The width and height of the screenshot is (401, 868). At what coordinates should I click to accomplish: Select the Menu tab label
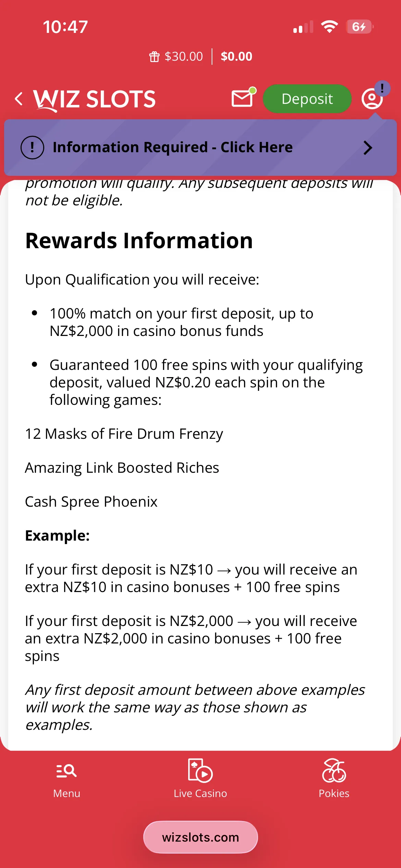[x=66, y=793]
